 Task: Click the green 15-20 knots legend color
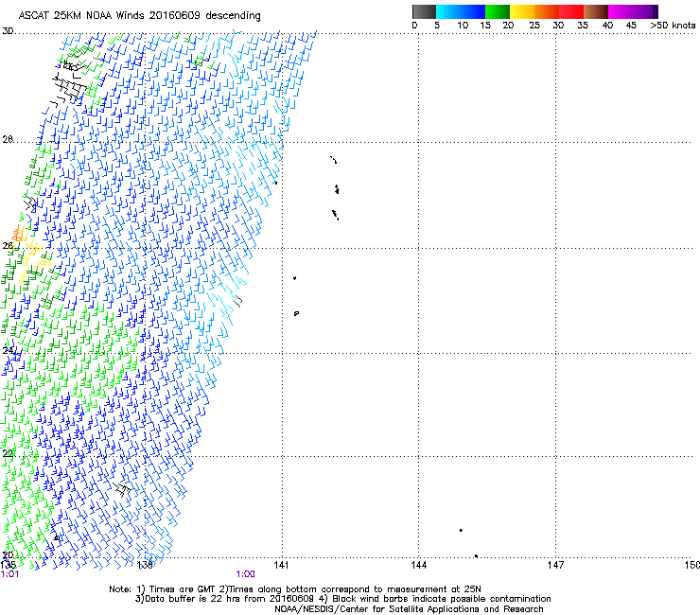point(498,11)
